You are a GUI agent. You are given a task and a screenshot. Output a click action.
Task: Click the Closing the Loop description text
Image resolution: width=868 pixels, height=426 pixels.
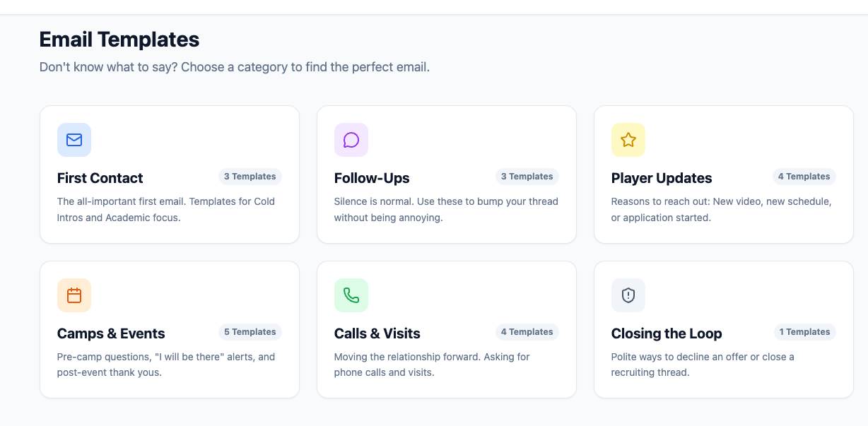pyautogui.click(x=703, y=365)
